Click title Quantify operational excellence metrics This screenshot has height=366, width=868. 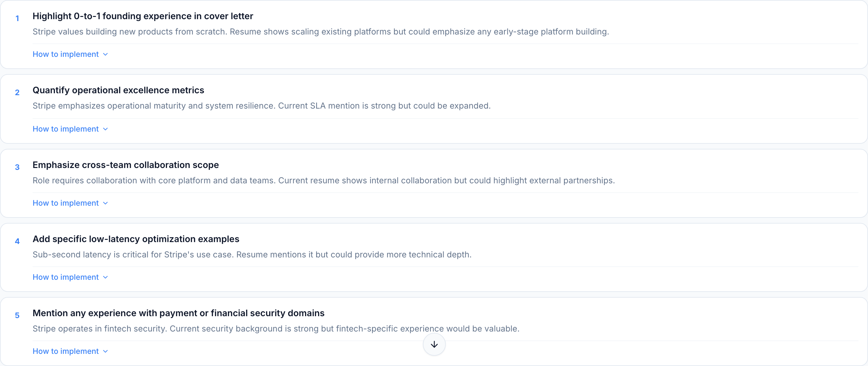pyautogui.click(x=118, y=90)
